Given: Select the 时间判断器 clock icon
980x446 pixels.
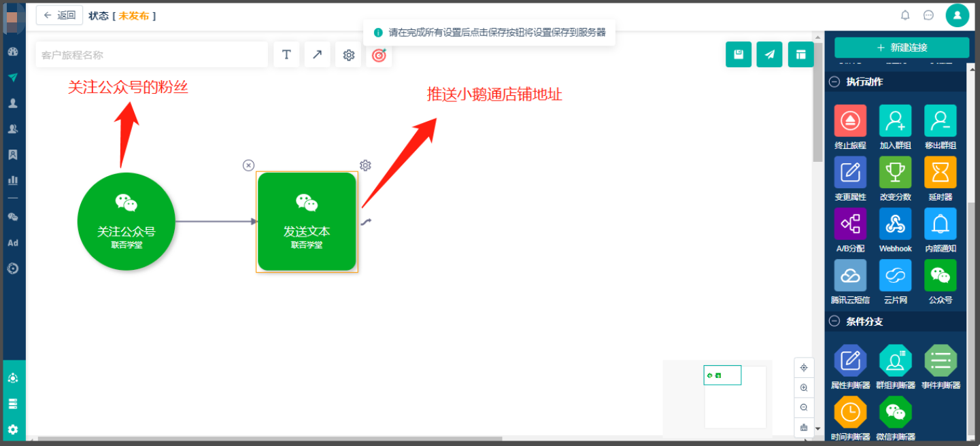Looking at the screenshot, I should [x=850, y=412].
